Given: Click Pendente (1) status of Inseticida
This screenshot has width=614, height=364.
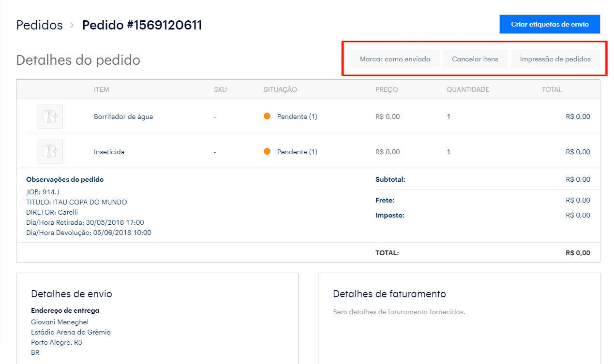Looking at the screenshot, I should 297,152.
